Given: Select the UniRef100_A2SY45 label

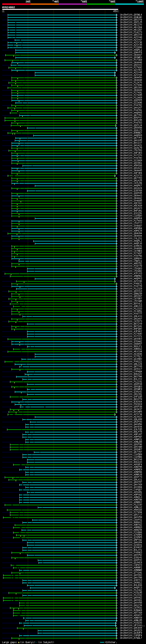Looking at the screenshot, I should (131, 72).
